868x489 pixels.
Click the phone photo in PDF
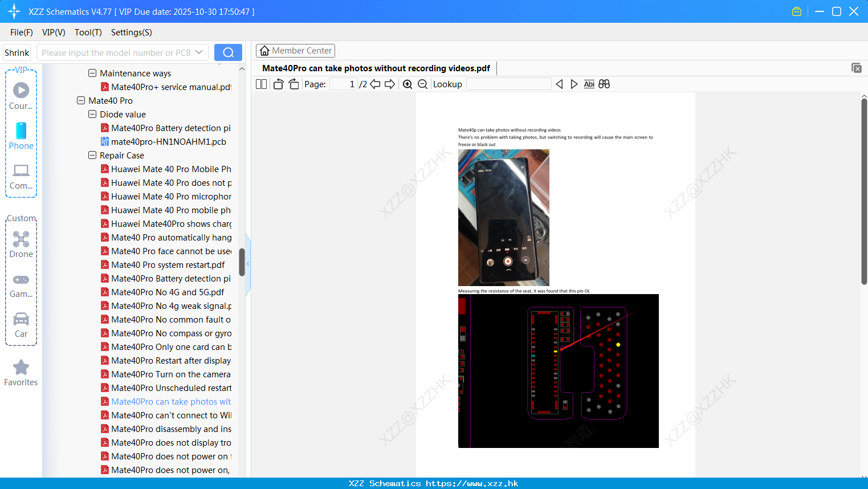tap(504, 218)
